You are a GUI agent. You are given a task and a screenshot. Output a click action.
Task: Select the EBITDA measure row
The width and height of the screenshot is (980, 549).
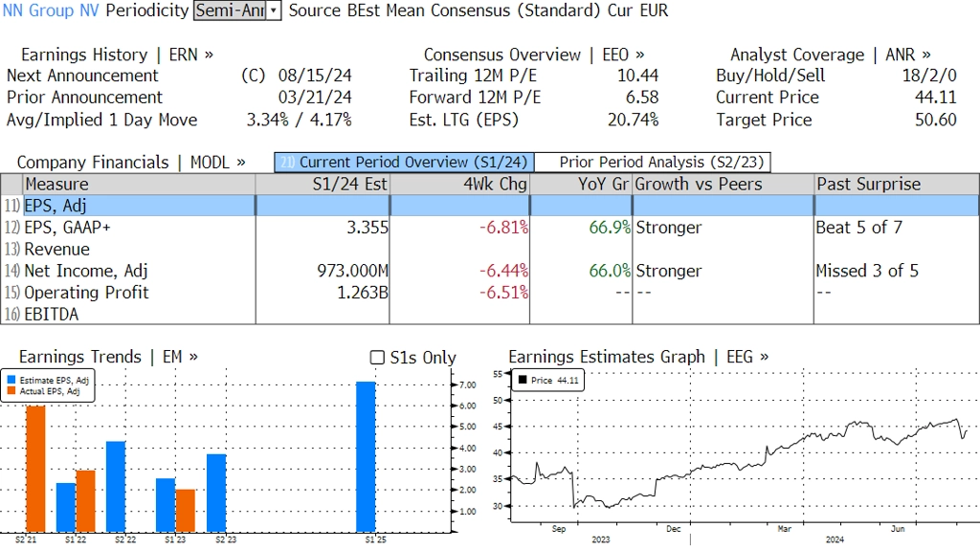point(490,314)
